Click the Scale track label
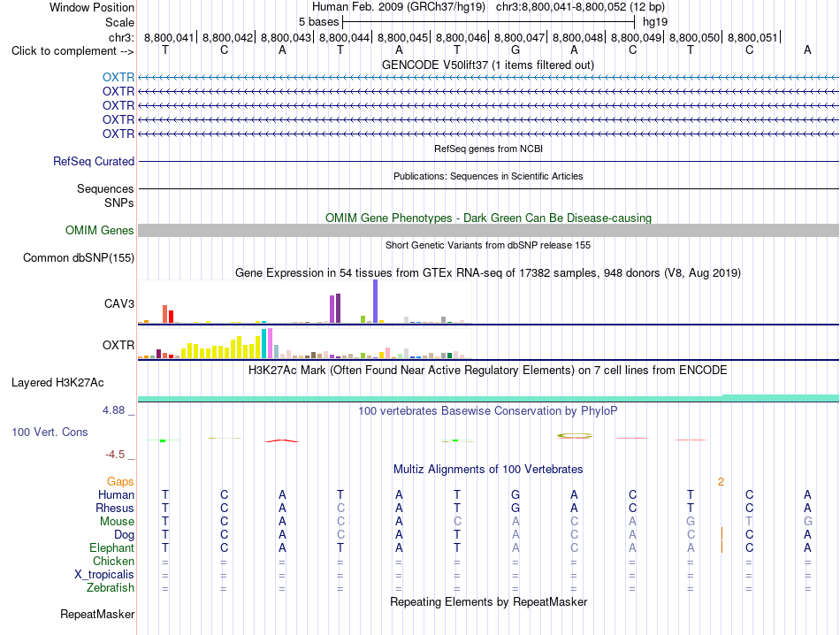The height and width of the screenshot is (635, 840). pos(119,22)
